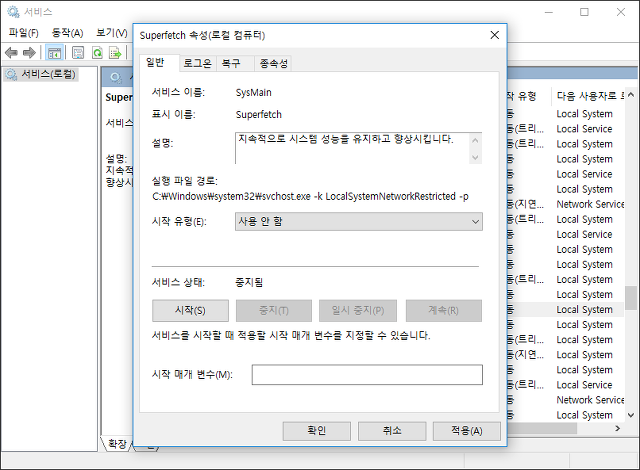Toggle the show/hide console tree icon
This screenshot has width=640, height=470.
tap(54, 53)
